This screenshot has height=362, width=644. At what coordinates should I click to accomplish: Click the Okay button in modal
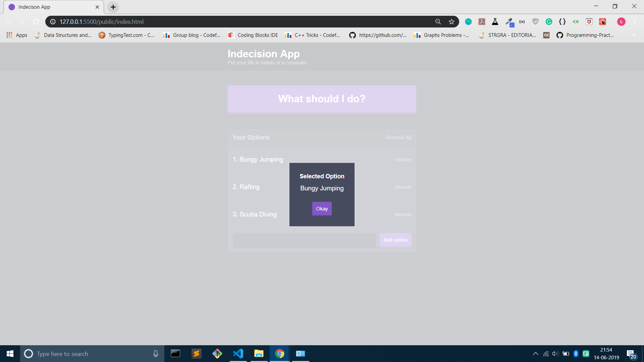pyautogui.click(x=322, y=209)
